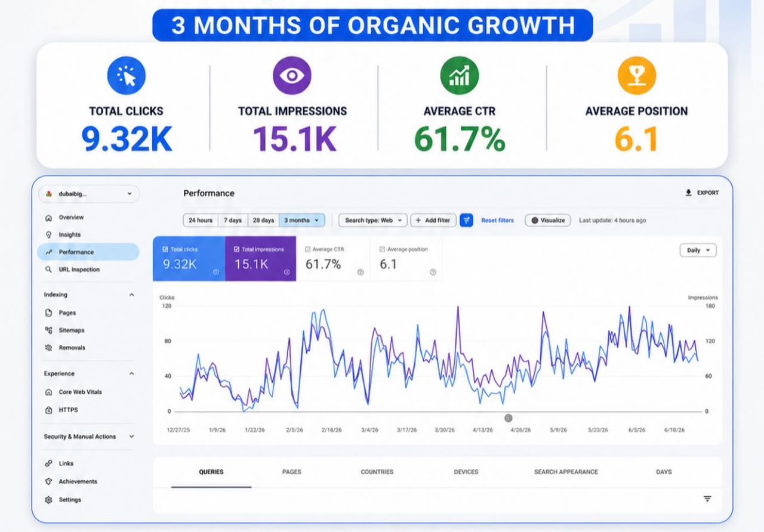
Task: Click the Export text label
Action: 708,193
